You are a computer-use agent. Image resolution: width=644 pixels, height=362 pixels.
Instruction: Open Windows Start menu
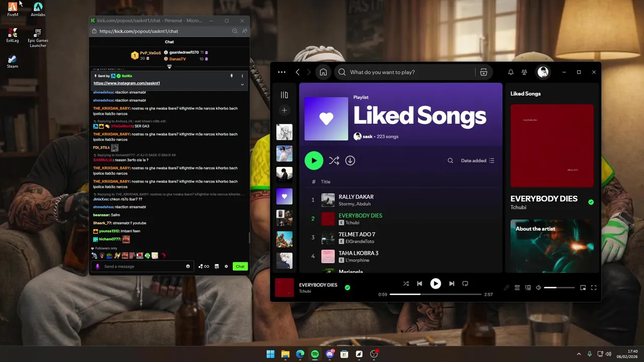coord(271,354)
